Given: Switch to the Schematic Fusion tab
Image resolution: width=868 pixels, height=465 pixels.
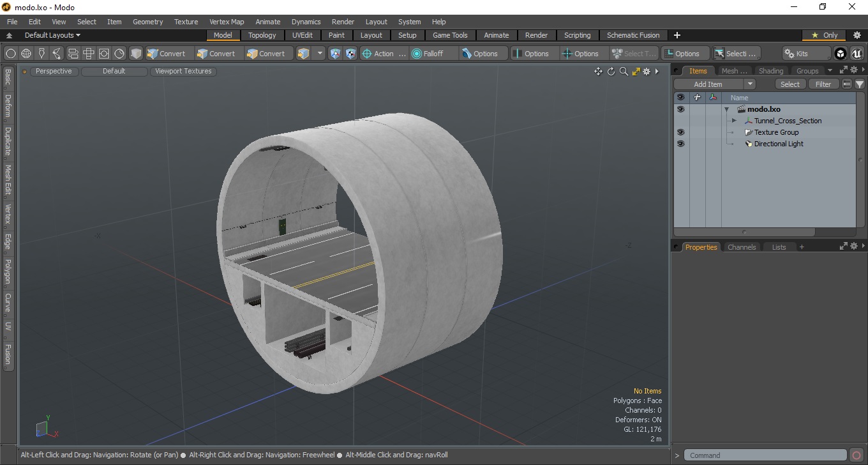Looking at the screenshot, I should [633, 35].
